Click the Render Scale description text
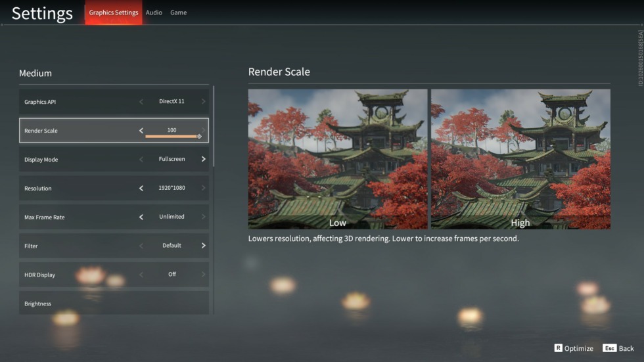 click(384, 238)
